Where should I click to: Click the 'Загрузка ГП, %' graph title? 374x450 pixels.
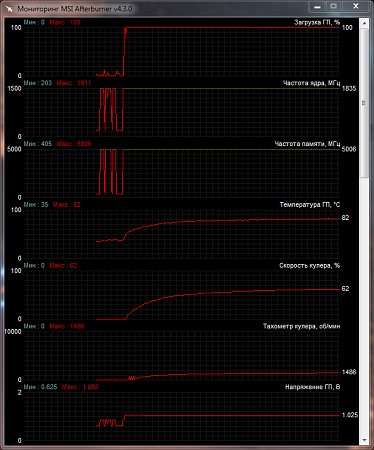point(317,22)
